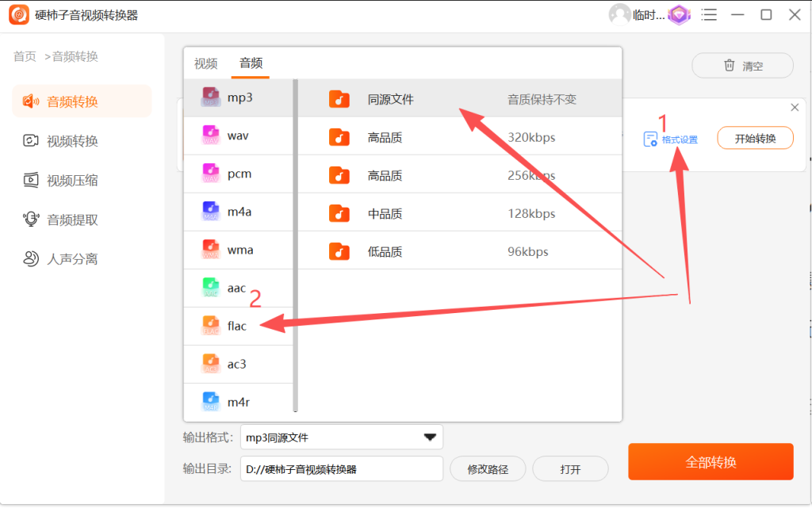Screen dimensions: 812x508
Task: Click the 开始转换 button
Action: pyautogui.click(x=755, y=139)
